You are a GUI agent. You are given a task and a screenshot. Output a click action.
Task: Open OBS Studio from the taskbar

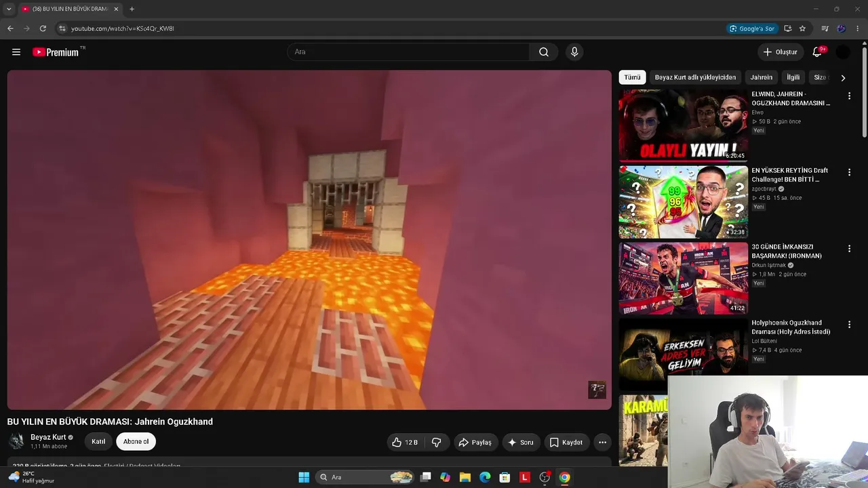pos(545,477)
